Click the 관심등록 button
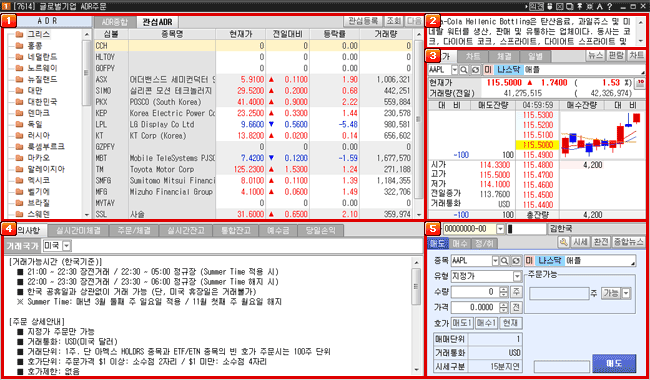 [x=363, y=21]
